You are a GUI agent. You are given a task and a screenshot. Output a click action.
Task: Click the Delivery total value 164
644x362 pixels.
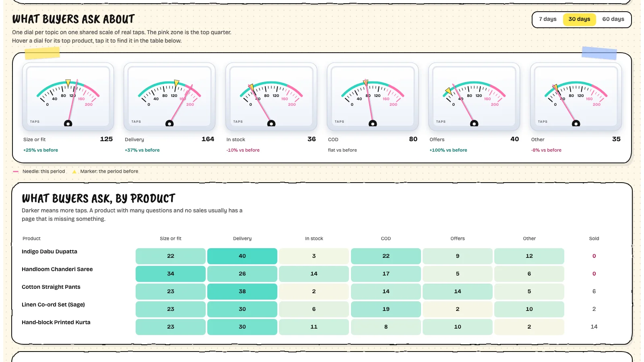pos(208,139)
